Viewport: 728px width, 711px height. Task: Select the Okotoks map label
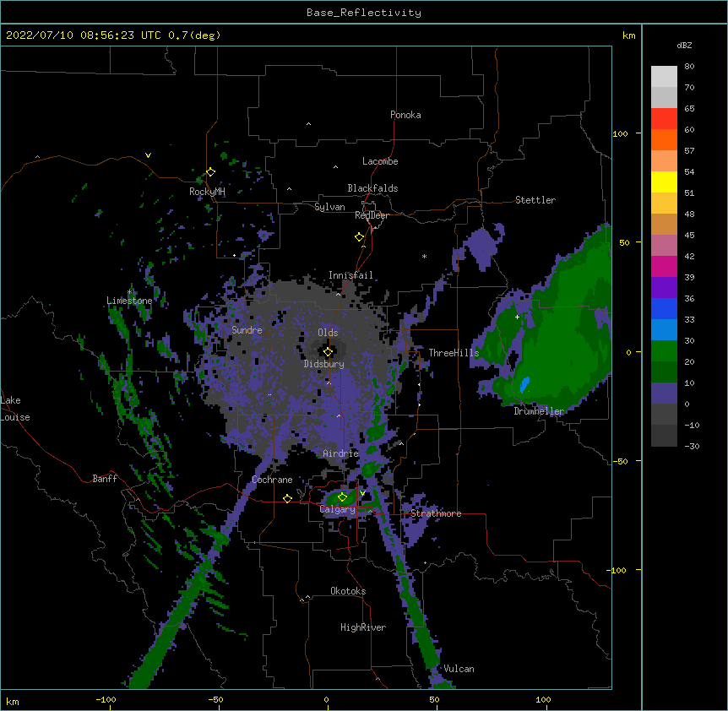point(348,591)
